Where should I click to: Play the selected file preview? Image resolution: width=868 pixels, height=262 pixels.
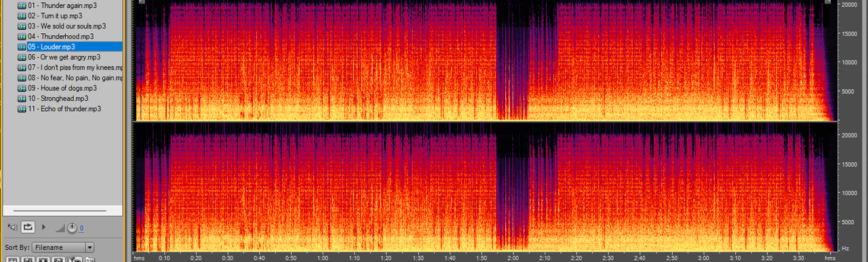[x=44, y=227]
